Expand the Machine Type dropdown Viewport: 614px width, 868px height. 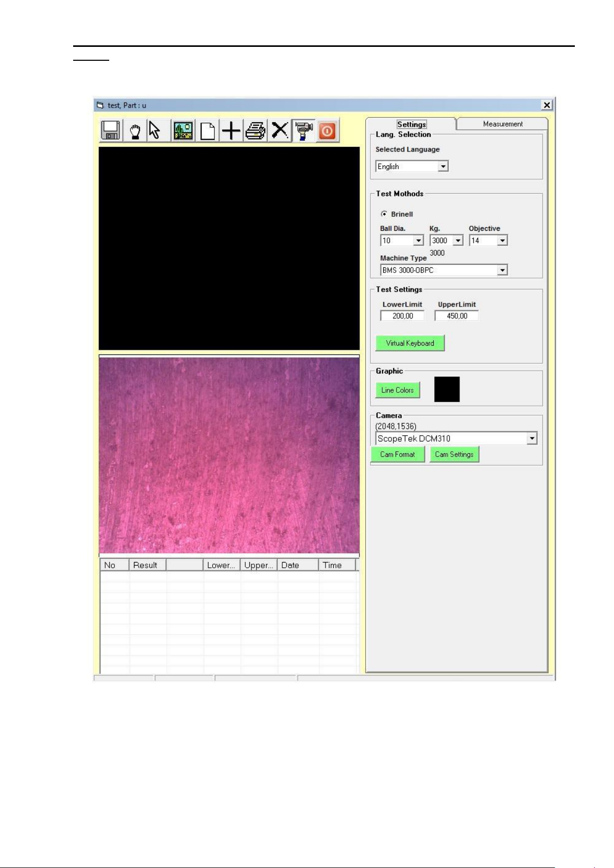point(502,270)
